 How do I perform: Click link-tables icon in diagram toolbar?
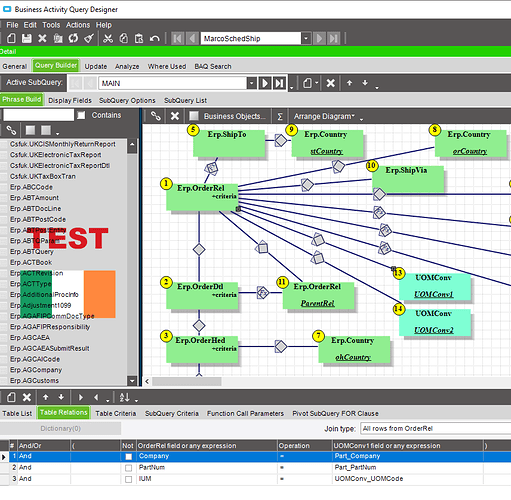pos(156,116)
